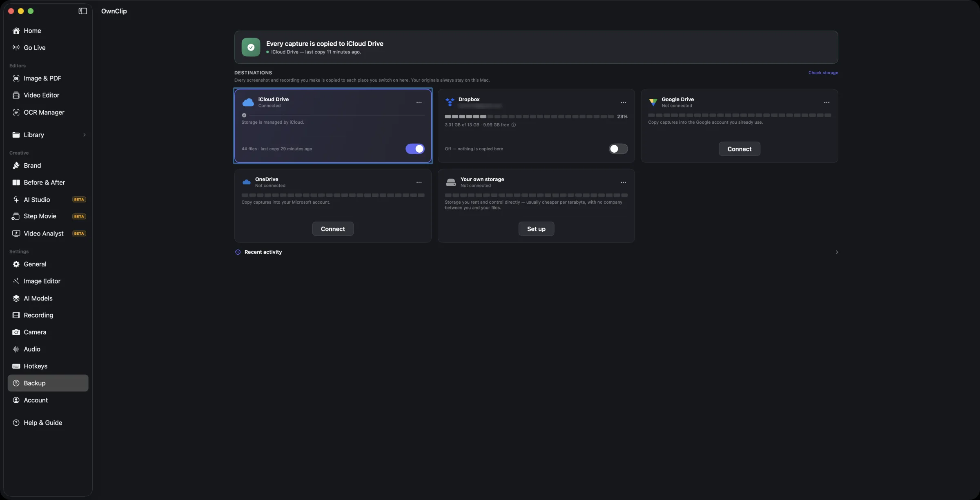Click the 'DESTINATIONS' section heading

253,73
